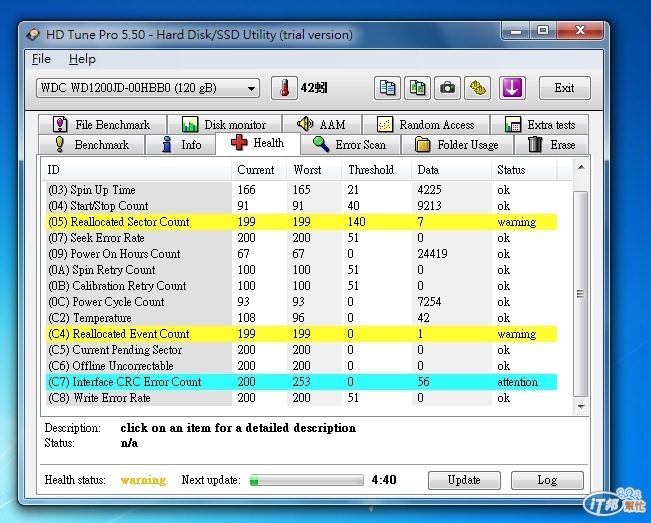Select the (0B) Calibration Retry Count row
The width and height of the screenshot is (651, 523).
pyautogui.click(x=301, y=286)
